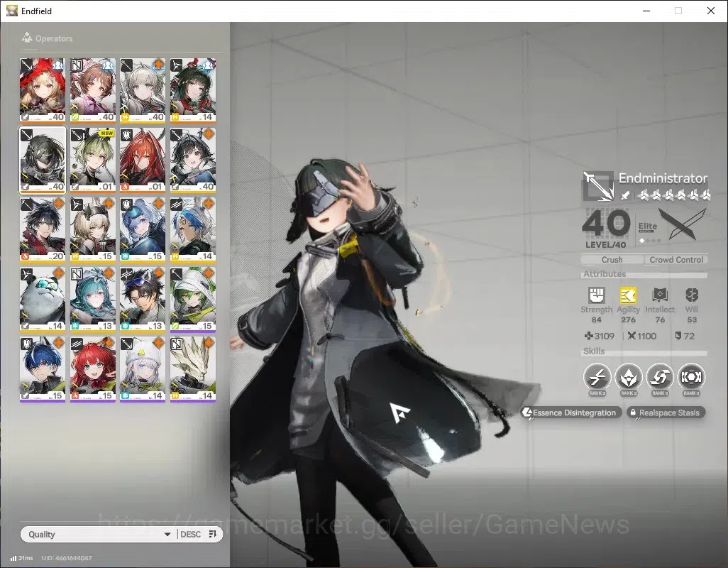The width and height of the screenshot is (728, 568).
Task: Click the physical element icon under Endministrator name
Action: tap(626, 195)
